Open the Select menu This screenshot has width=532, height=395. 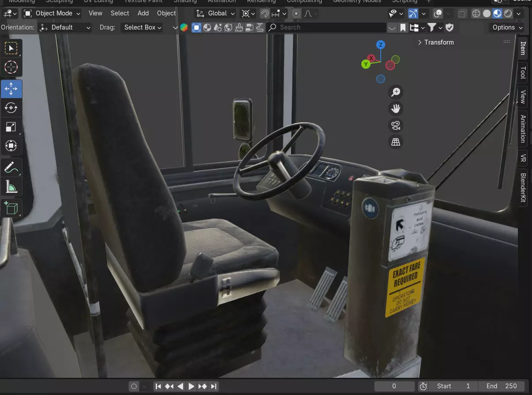tap(120, 13)
